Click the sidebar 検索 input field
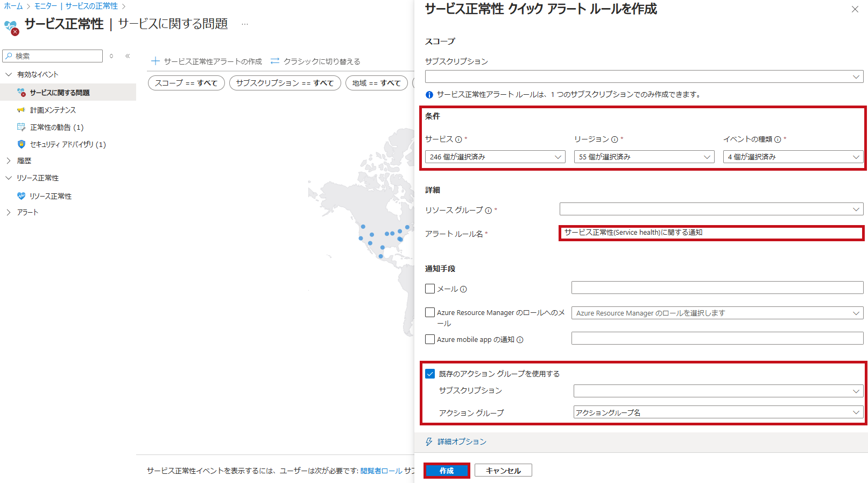This screenshot has height=483, width=868. (53, 56)
